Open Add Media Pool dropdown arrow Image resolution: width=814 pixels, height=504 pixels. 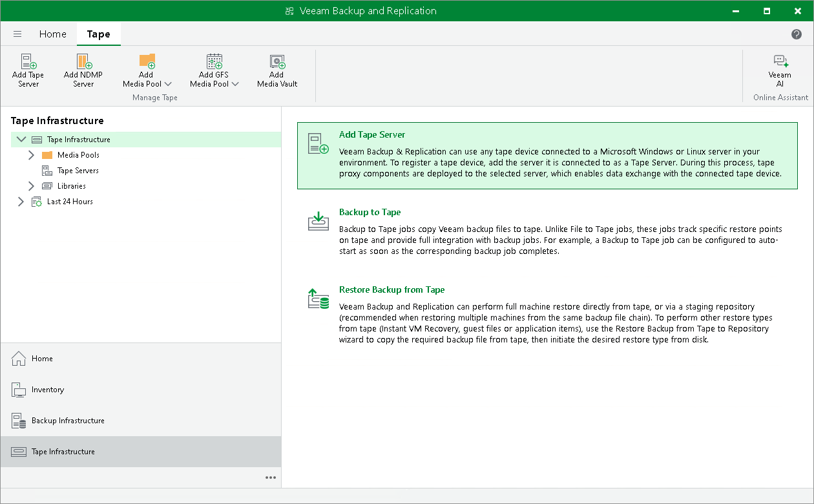(x=168, y=84)
